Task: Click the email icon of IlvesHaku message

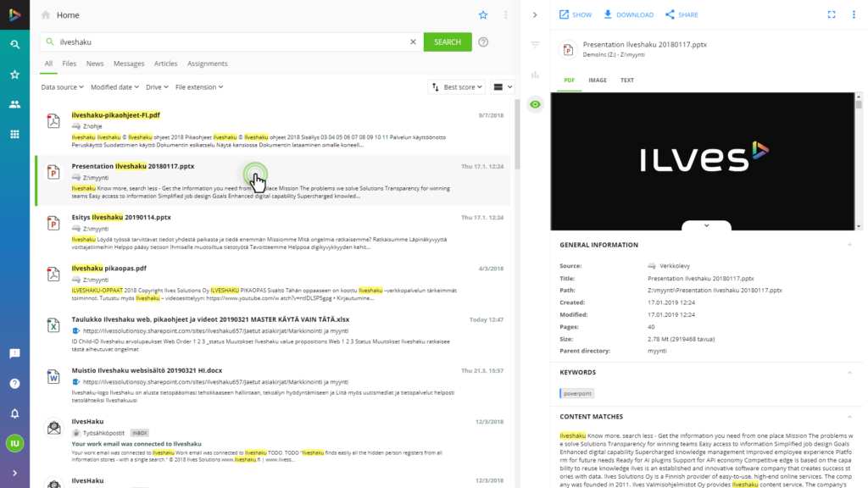Action: [53, 428]
